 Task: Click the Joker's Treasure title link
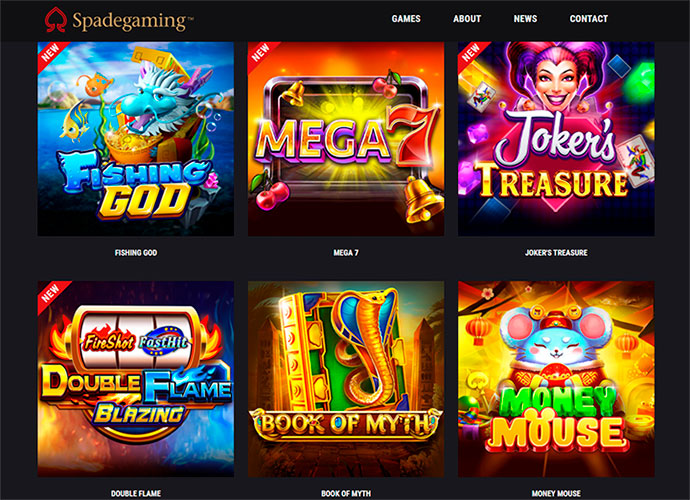(556, 253)
